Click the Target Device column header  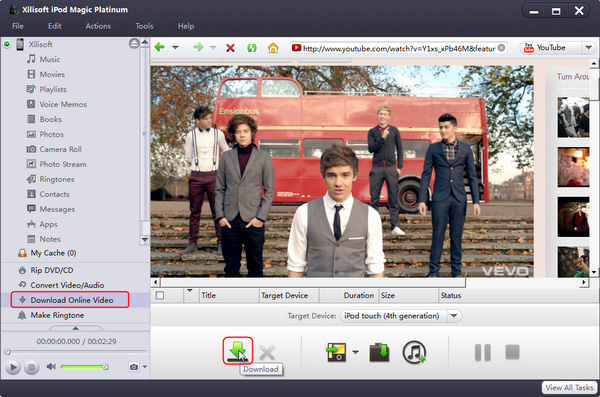click(289, 295)
